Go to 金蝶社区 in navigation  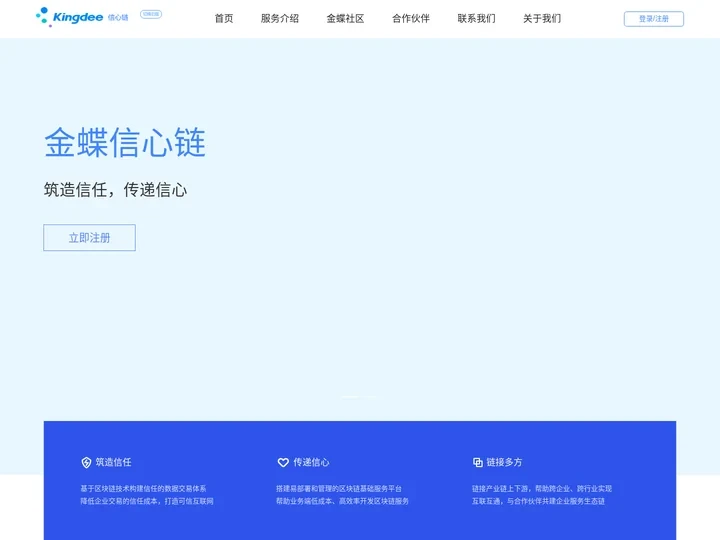tap(345, 18)
